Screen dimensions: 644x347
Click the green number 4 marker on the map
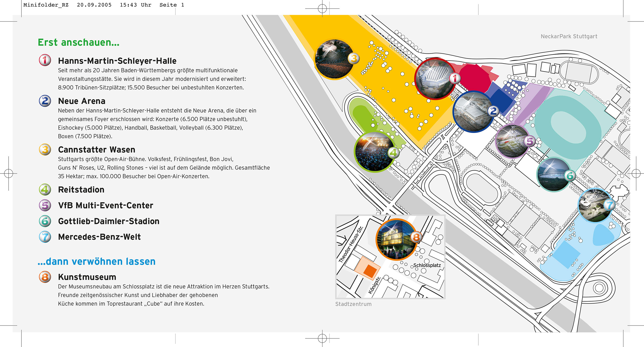tap(393, 153)
